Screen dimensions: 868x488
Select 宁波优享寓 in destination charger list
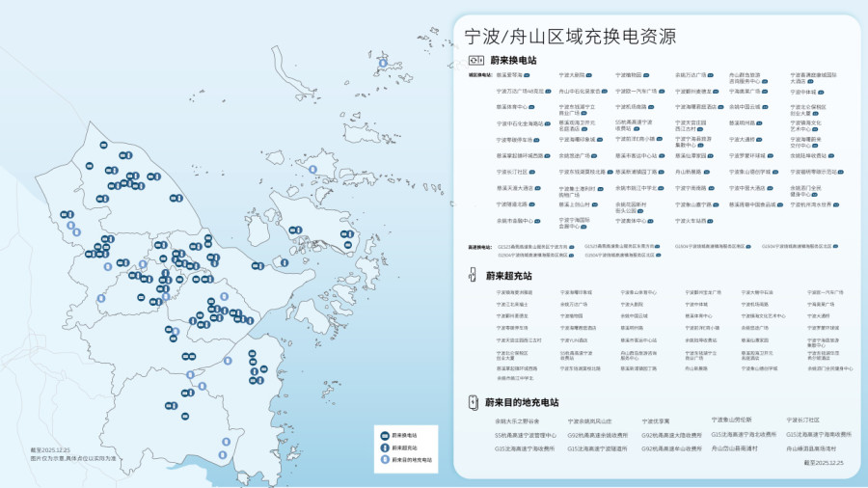click(655, 421)
